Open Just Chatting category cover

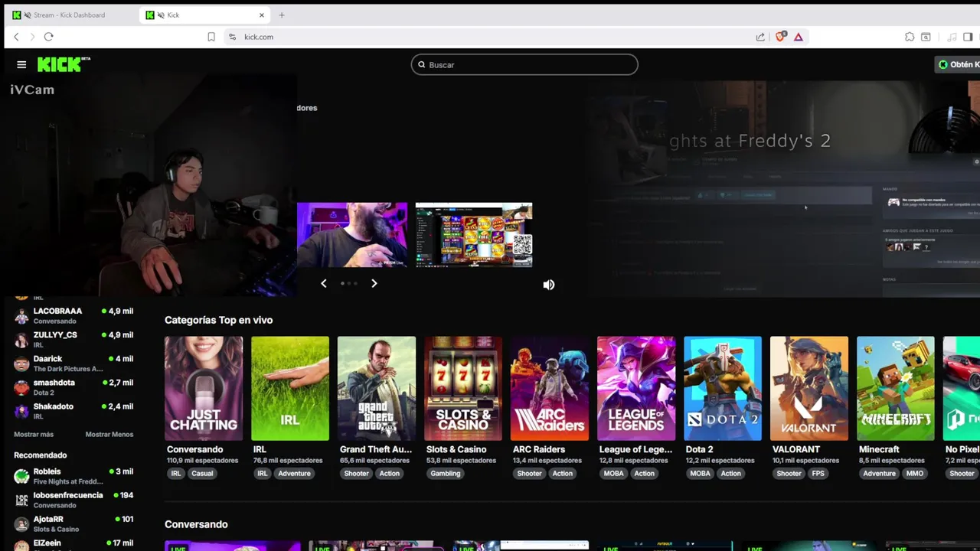(x=204, y=389)
